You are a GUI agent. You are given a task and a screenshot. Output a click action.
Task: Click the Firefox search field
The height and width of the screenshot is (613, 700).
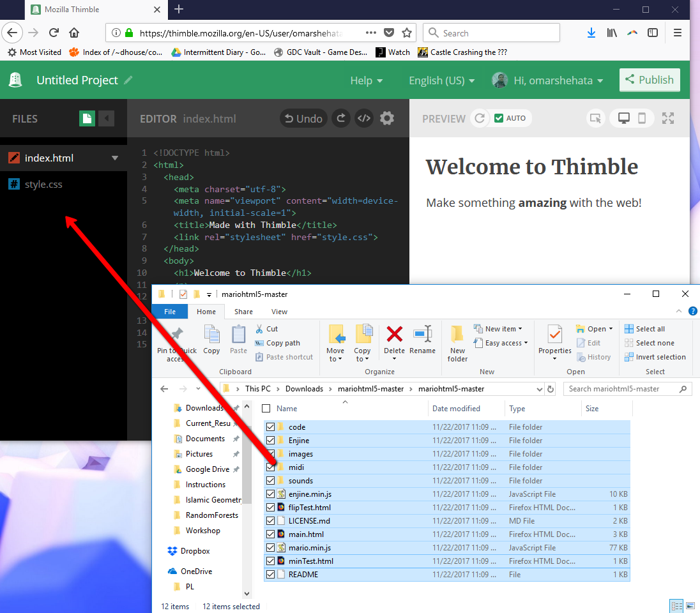pyautogui.click(x=491, y=33)
